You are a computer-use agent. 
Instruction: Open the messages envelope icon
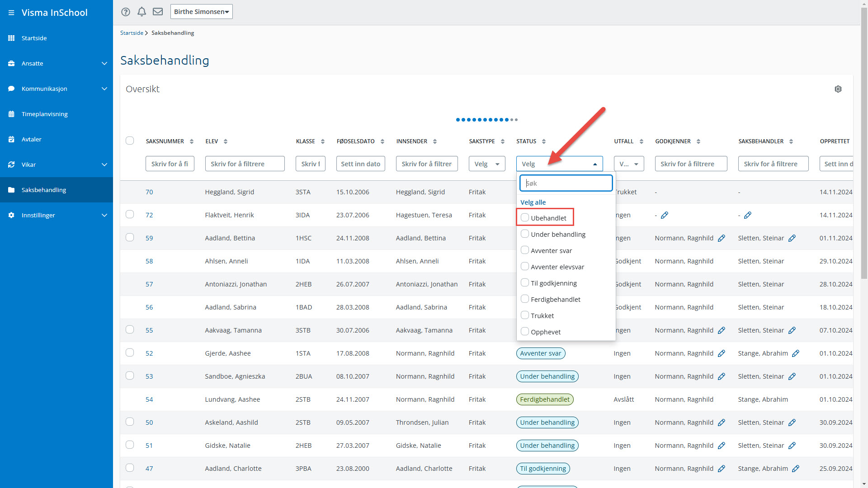(158, 12)
